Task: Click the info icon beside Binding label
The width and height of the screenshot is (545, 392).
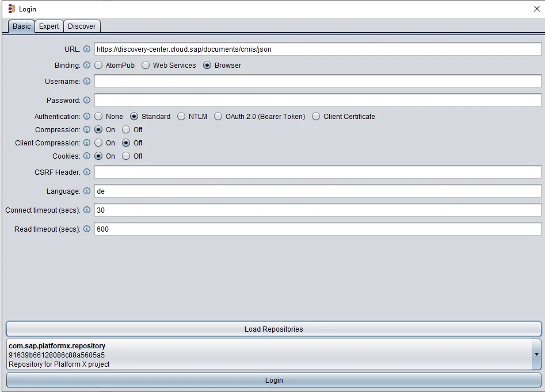Action: tap(87, 66)
